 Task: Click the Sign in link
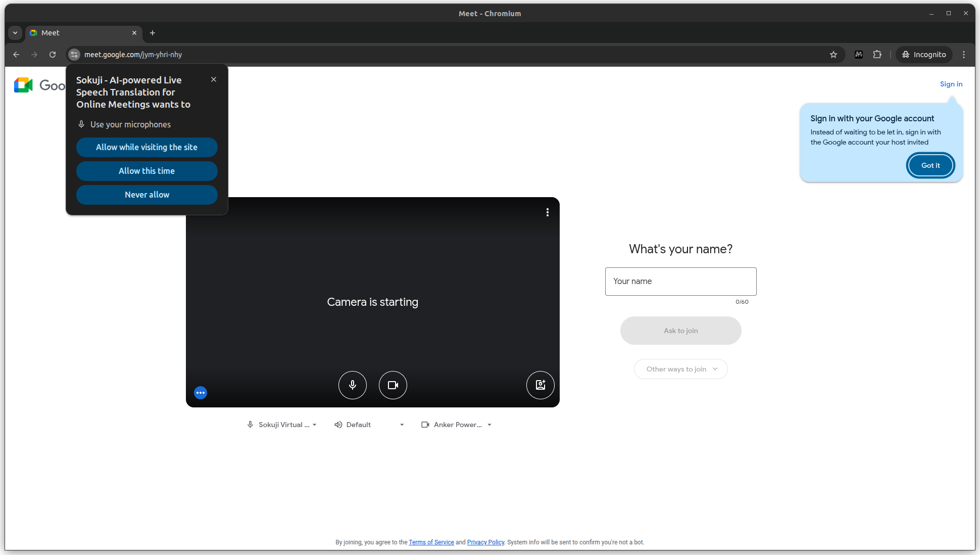click(951, 84)
